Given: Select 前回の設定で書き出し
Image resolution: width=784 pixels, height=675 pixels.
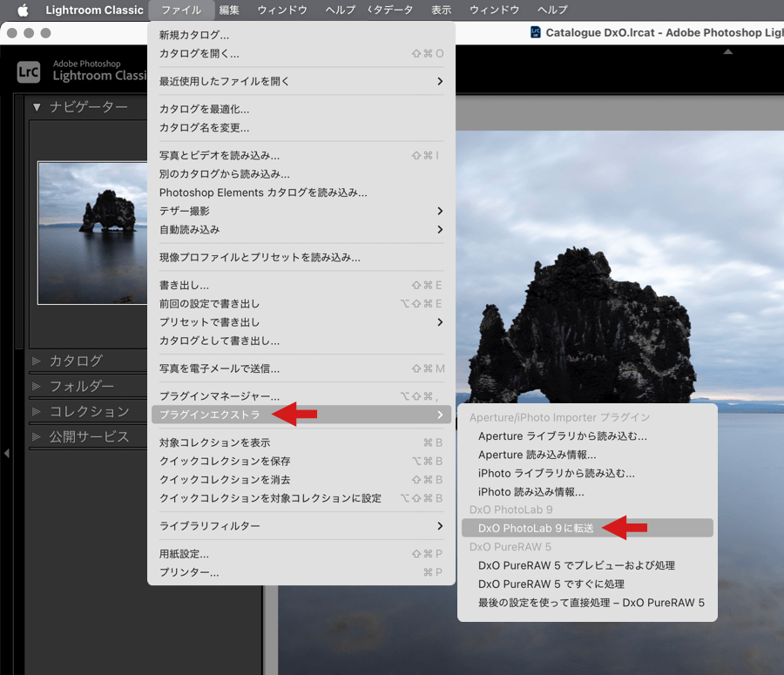Looking at the screenshot, I should 301,303.
